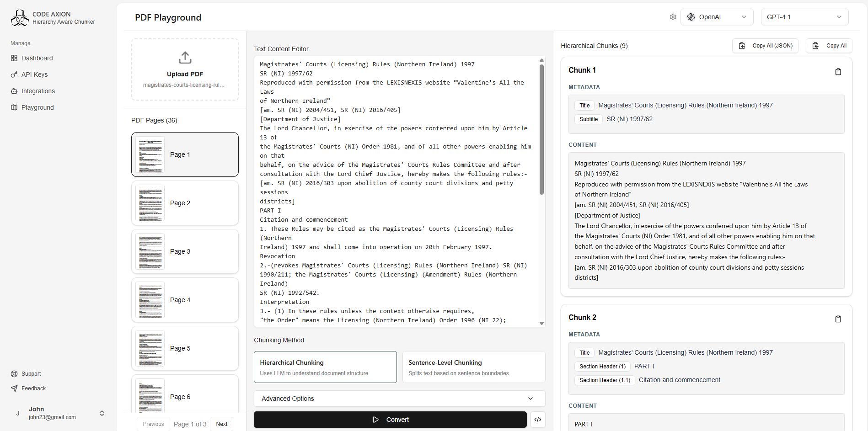Click the Convert button
Image resolution: width=868 pixels, height=431 pixels.
tap(390, 420)
